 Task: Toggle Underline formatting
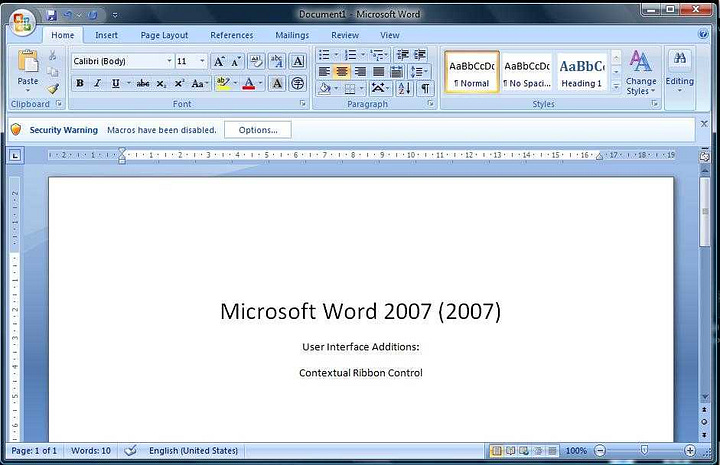click(x=115, y=84)
